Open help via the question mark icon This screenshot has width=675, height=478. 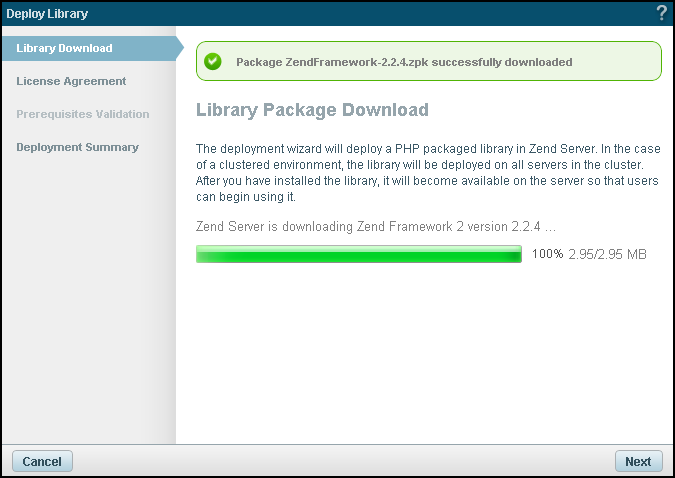661,13
